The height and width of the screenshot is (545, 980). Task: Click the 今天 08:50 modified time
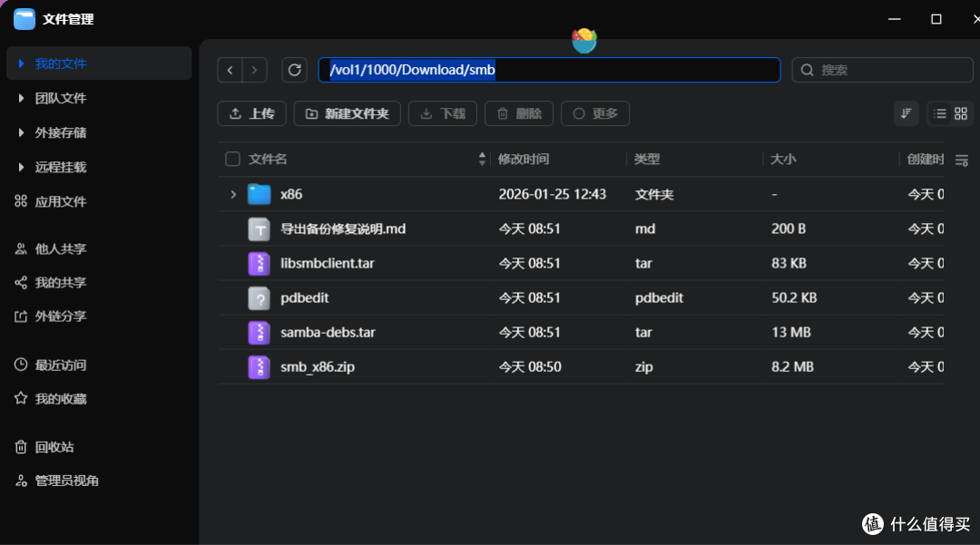[x=530, y=367]
